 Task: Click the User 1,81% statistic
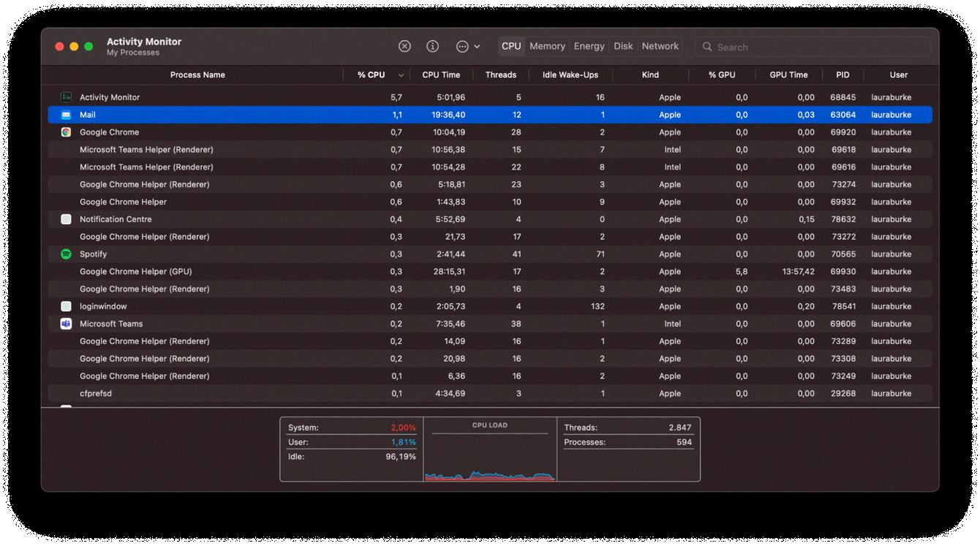tap(352, 442)
